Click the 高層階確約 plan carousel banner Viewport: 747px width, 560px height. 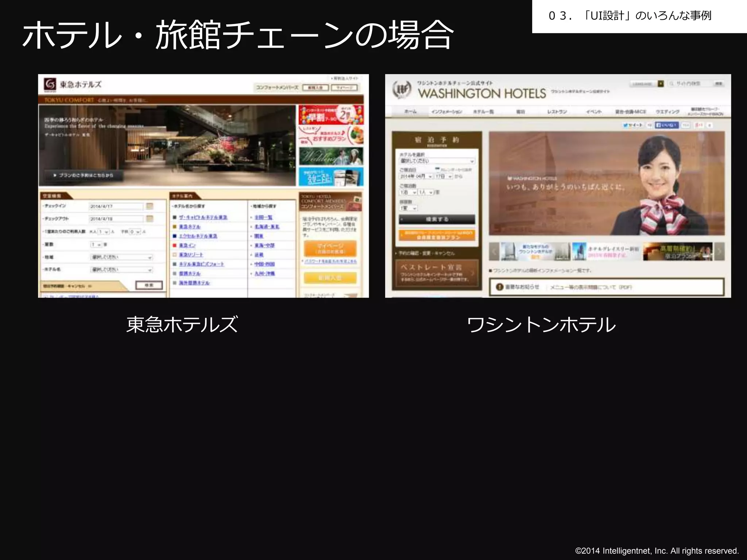point(678,252)
